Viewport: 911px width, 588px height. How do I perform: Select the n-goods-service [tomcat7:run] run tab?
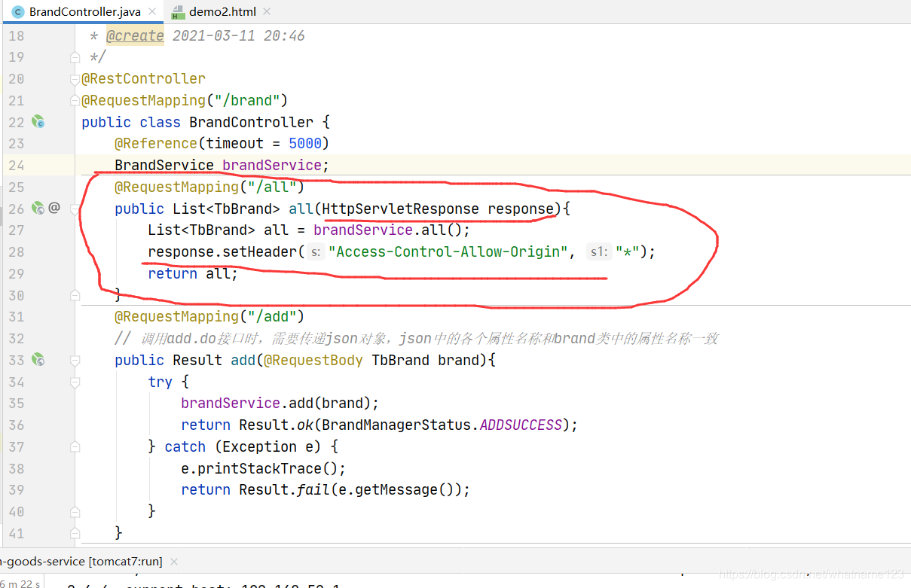pos(81,562)
